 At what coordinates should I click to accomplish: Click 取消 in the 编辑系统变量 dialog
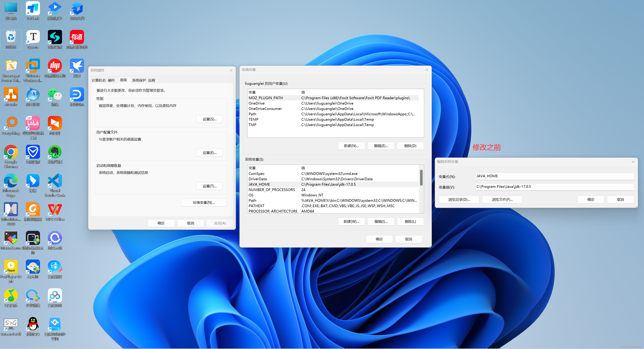[x=620, y=199]
